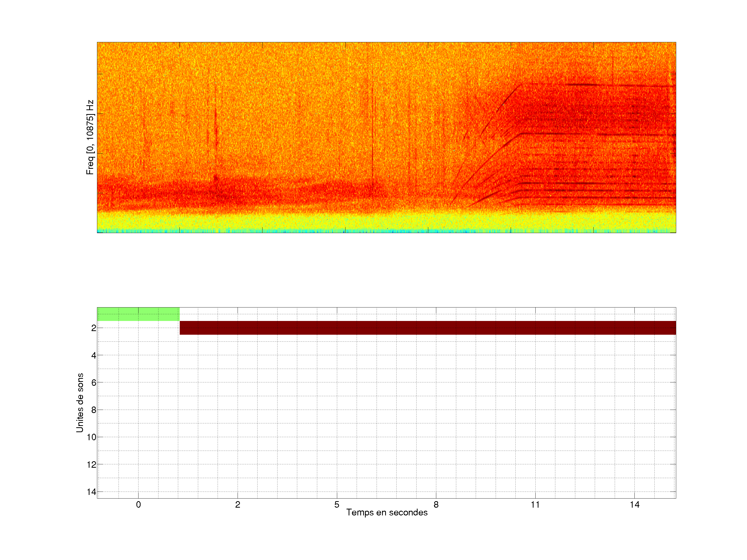Click x-axis tick label 8

pyautogui.click(x=436, y=505)
